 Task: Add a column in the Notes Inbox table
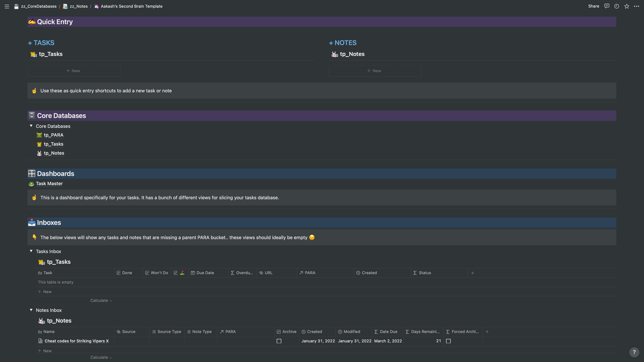pyautogui.click(x=487, y=332)
